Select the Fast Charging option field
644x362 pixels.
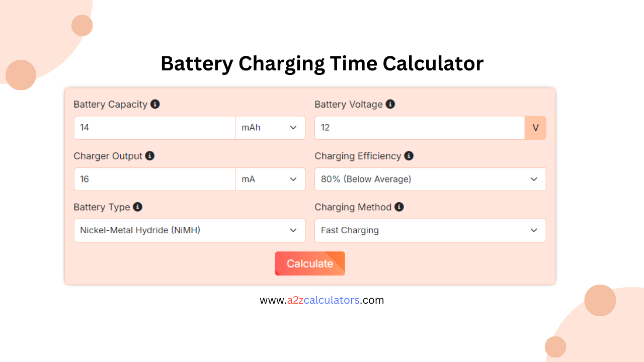pos(430,230)
